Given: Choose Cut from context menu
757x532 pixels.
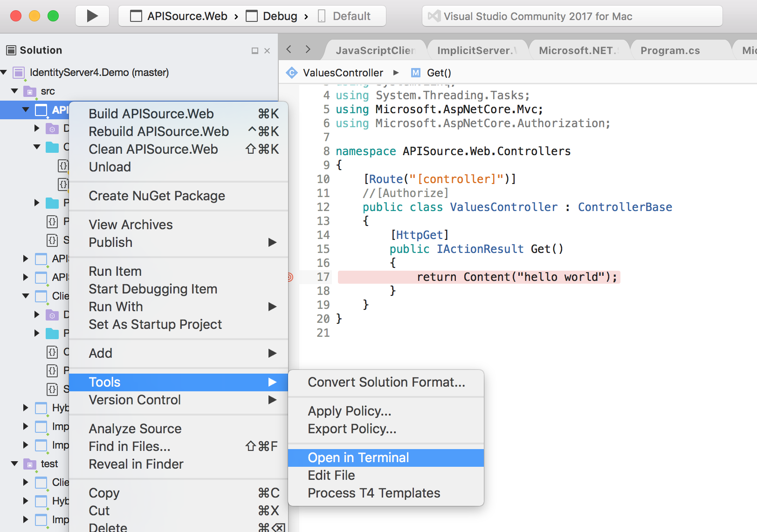Looking at the screenshot, I should click(179, 511).
